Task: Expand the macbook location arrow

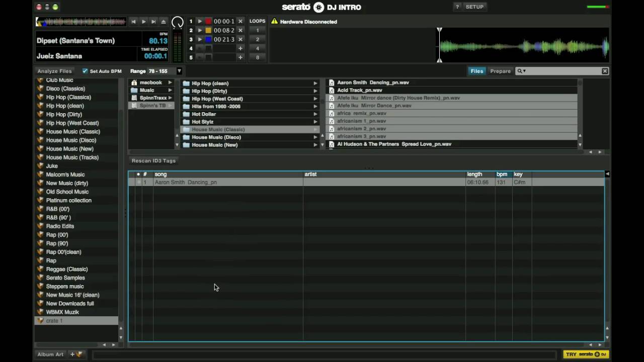Action: [170, 82]
